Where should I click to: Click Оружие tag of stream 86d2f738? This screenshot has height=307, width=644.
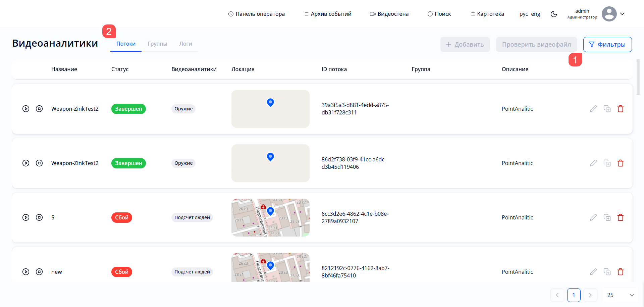[183, 163]
